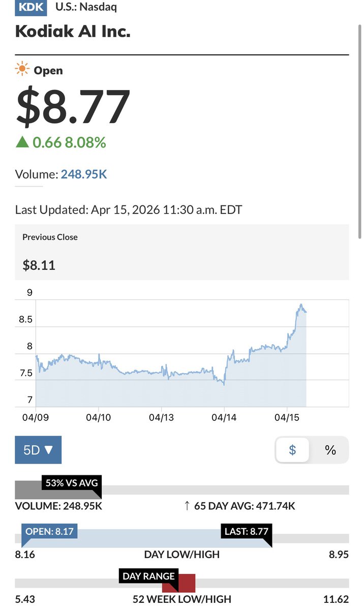This screenshot has width=364, height=610.
Task: Click the green up-triangle price change icon
Action: click(22, 143)
